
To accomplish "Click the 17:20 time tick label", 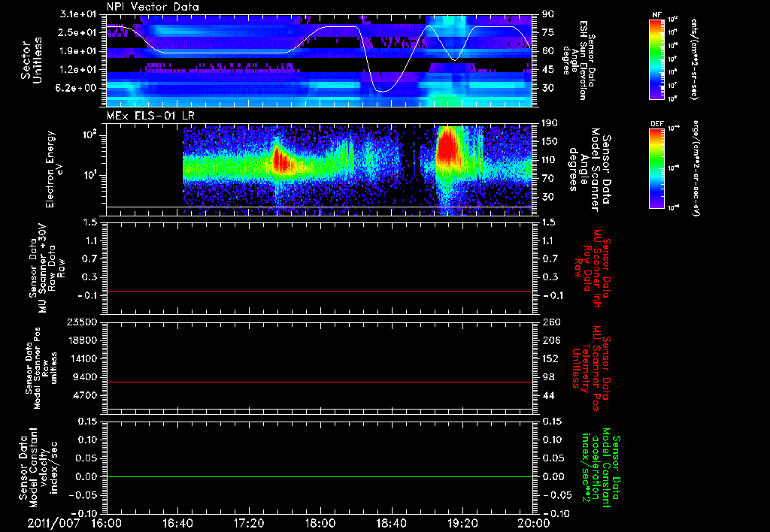I will click(249, 523).
